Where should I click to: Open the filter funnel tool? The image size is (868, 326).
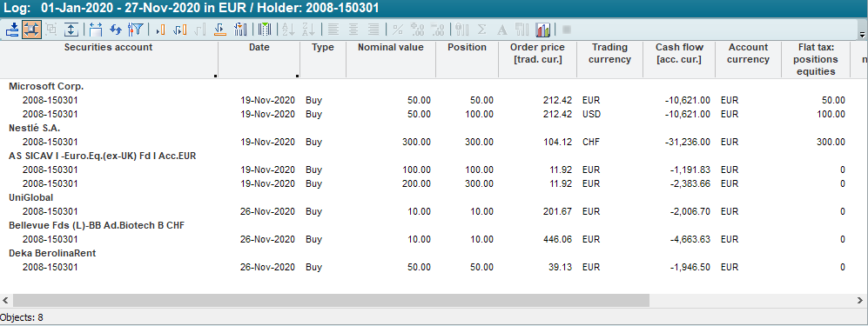point(136,30)
